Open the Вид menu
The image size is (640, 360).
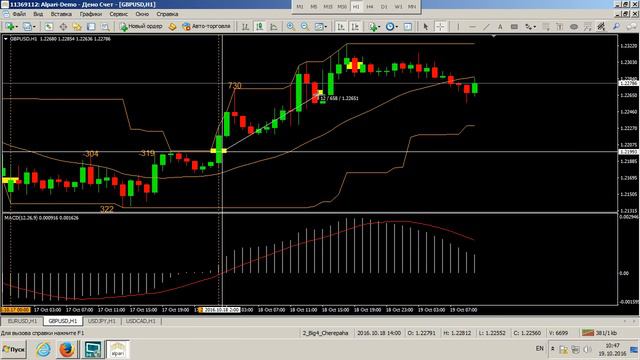pos(38,14)
